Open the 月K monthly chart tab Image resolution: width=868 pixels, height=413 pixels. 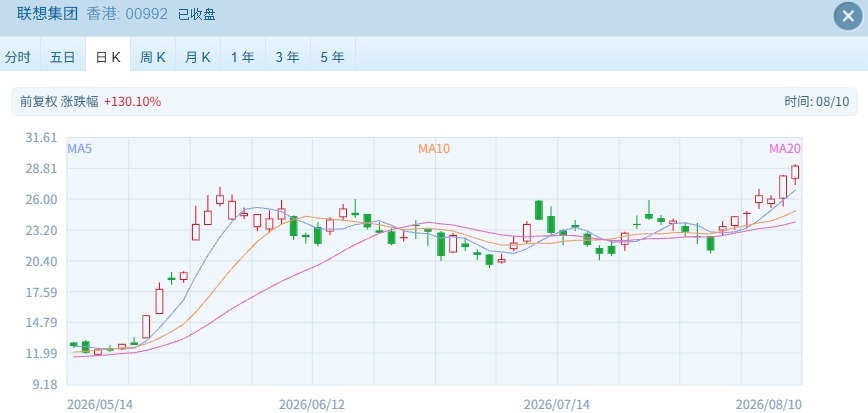[x=198, y=56]
